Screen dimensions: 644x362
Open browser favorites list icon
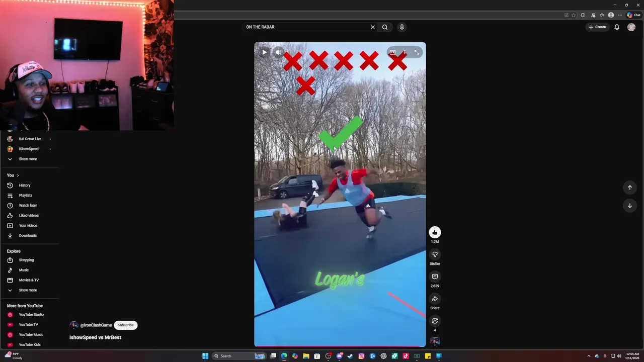click(x=602, y=15)
